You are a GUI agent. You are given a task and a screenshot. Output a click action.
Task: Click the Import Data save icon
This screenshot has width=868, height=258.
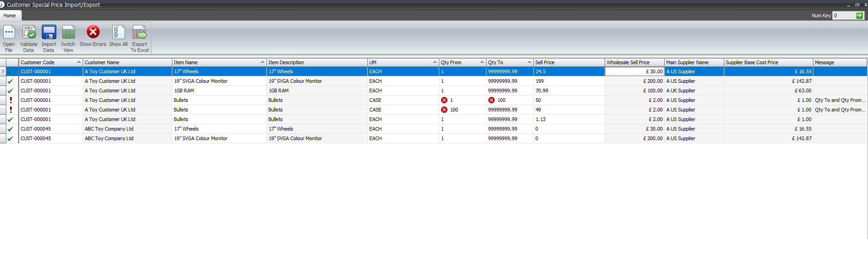[x=49, y=33]
